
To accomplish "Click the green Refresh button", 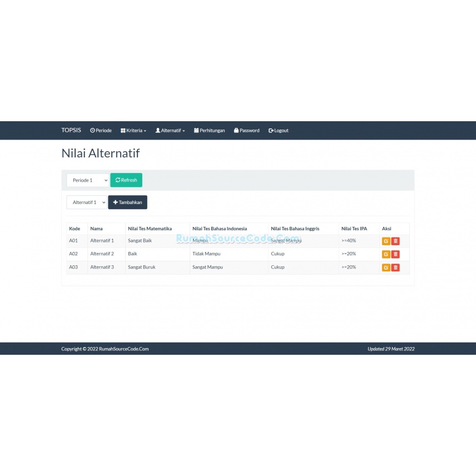I will 126,180.
